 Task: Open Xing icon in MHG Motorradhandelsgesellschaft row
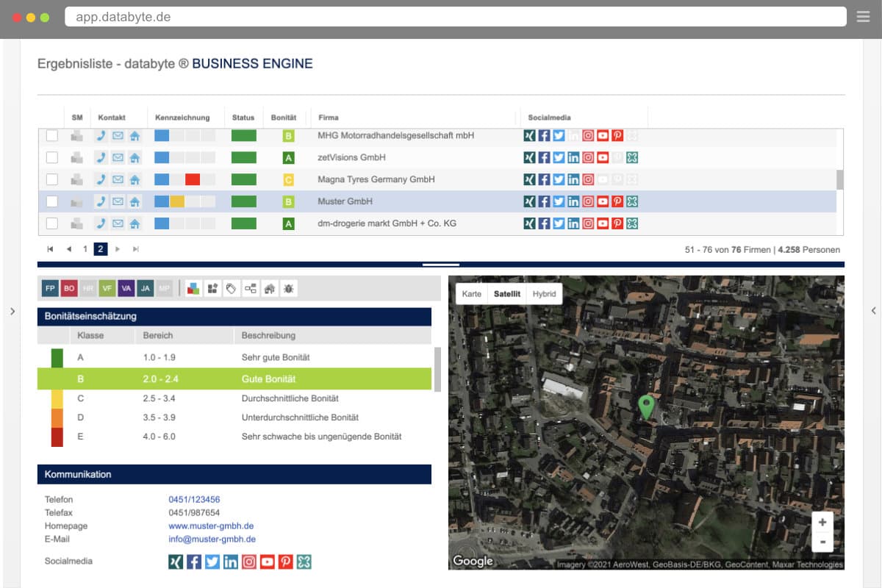pyautogui.click(x=529, y=135)
